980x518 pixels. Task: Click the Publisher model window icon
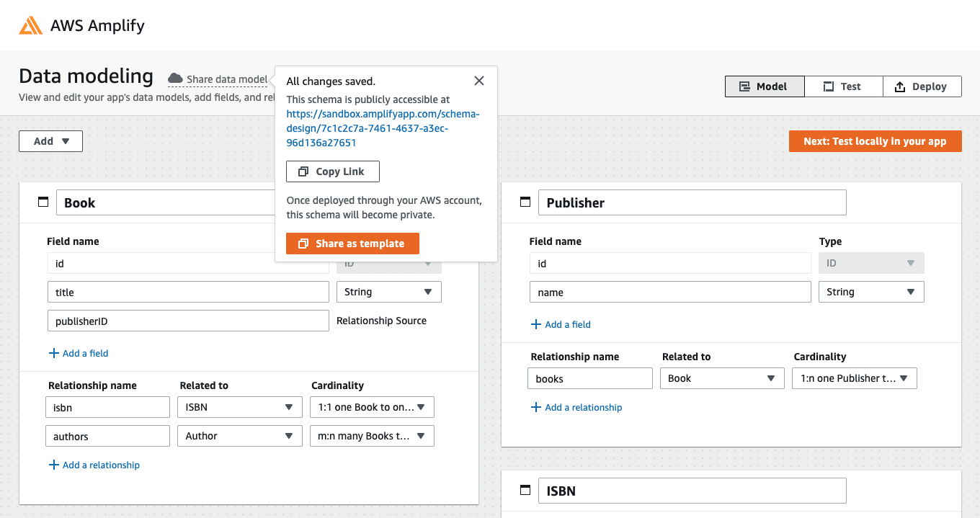click(x=525, y=202)
